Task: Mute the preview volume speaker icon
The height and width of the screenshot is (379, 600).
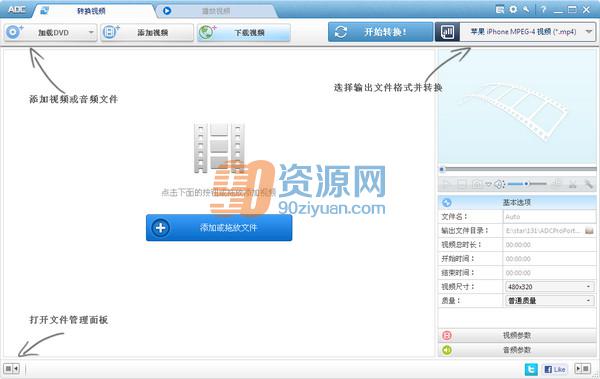Action: (x=499, y=185)
